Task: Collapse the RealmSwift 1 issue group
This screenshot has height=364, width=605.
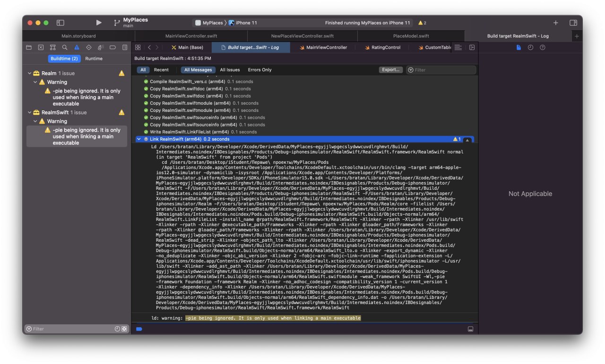Action: point(29,112)
